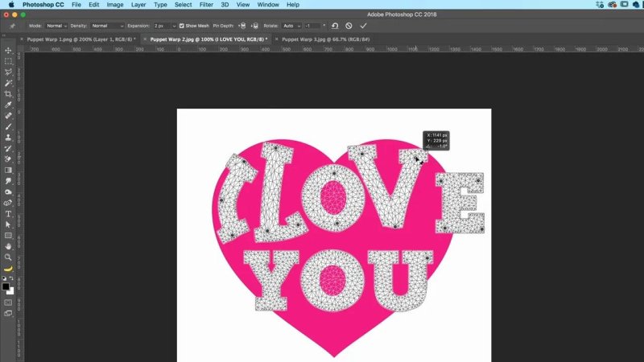Open the Image menu
Screen dimensions: 644x362
click(x=115, y=5)
